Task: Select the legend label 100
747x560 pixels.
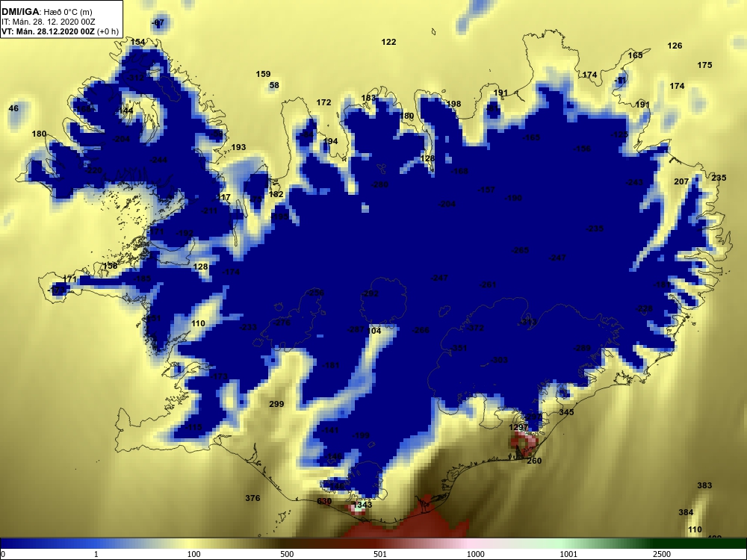Action: click(194, 554)
